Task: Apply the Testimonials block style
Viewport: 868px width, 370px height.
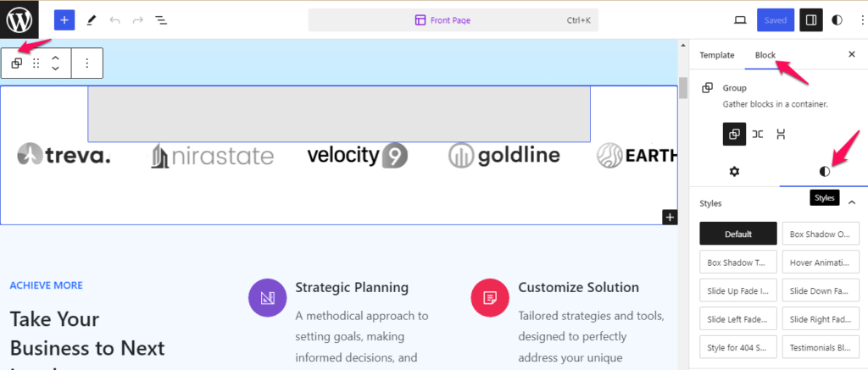Action: (821, 349)
